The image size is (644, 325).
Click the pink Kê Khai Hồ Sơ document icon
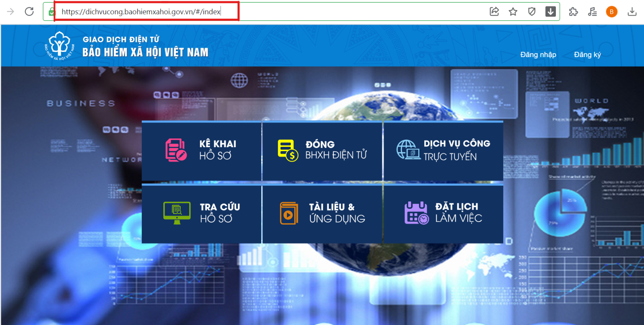(176, 150)
